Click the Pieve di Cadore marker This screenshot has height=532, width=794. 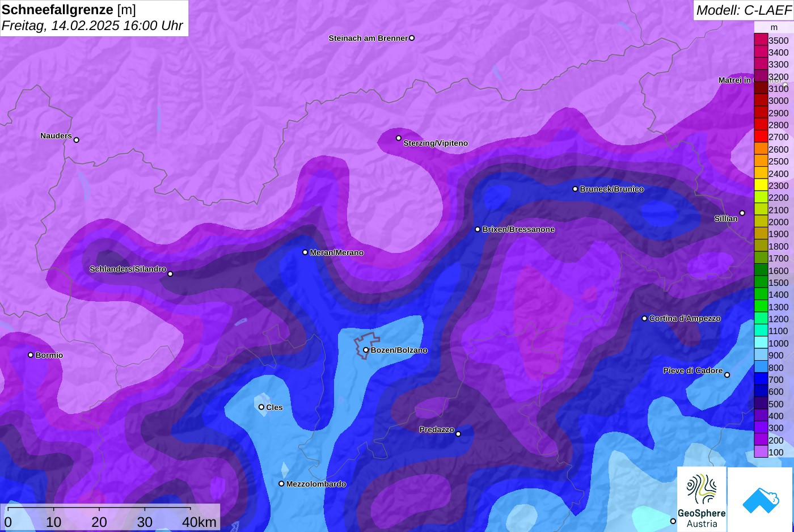pyautogui.click(x=727, y=375)
